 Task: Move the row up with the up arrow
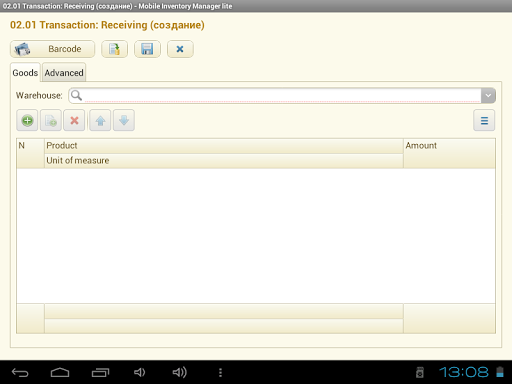click(x=100, y=120)
